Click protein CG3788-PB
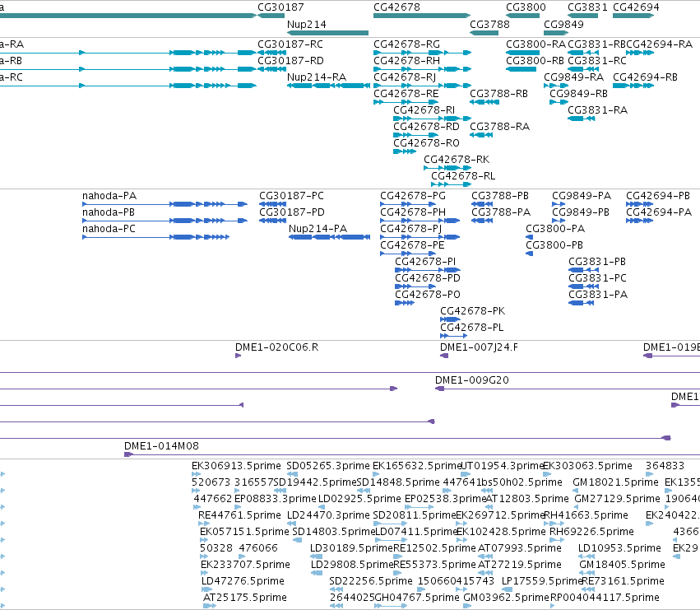Image resolution: width=700 pixels, height=610 pixels. tap(500, 196)
